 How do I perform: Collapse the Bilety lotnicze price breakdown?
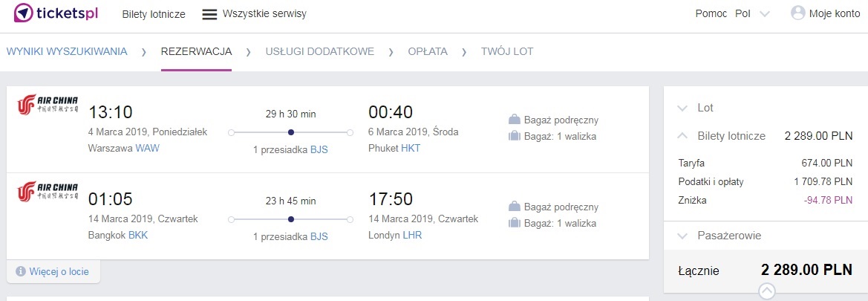click(682, 136)
